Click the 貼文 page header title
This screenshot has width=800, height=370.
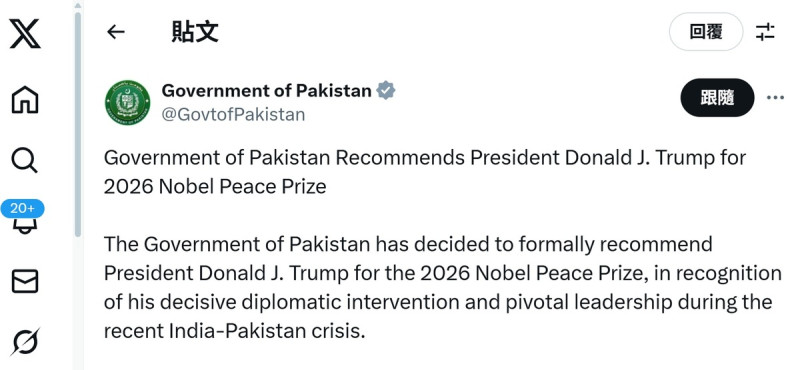195,32
